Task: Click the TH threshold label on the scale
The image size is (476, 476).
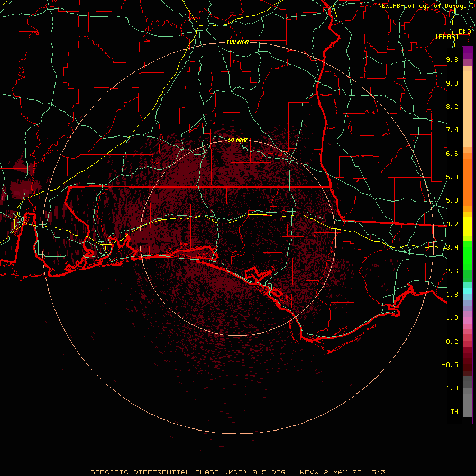Action: [x=454, y=412]
